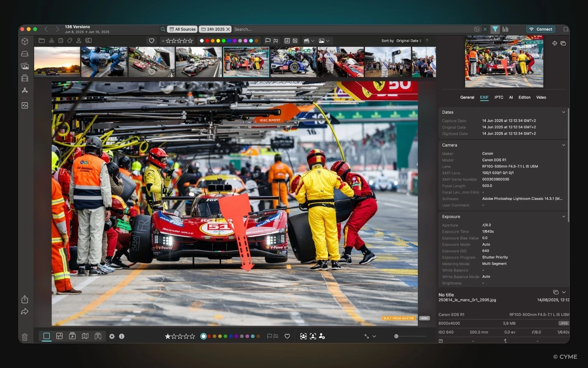Switch to the Video tab
The height and width of the screenshot is (368, 588).
click(x=541, y=98)
